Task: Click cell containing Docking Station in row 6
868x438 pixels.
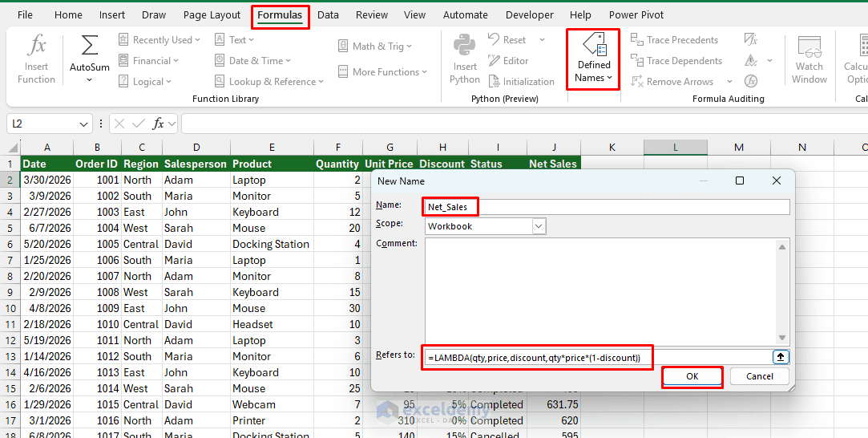Action: [272, 244]
